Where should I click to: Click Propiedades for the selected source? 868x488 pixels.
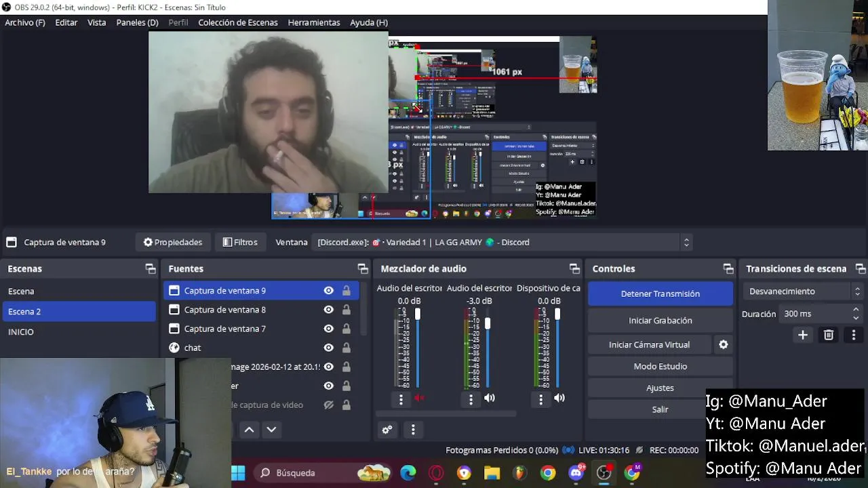click(x=173, y=242)
